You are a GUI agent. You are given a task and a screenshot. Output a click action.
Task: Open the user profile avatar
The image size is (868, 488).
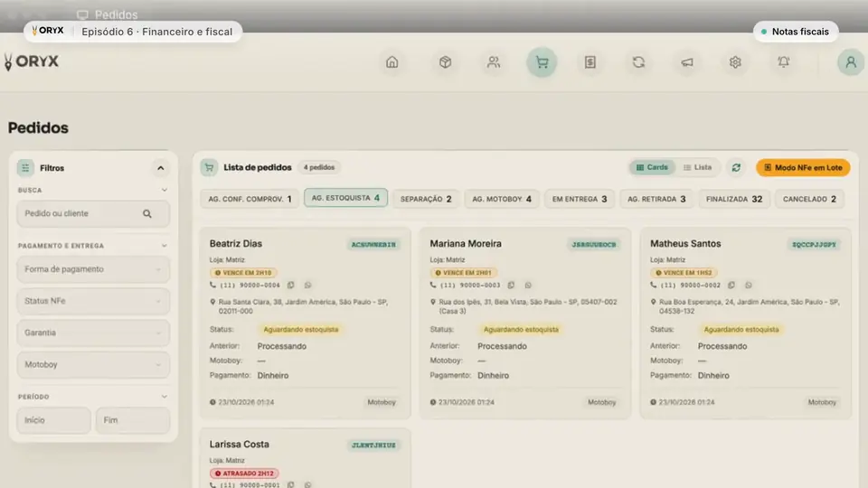point(850,62)
